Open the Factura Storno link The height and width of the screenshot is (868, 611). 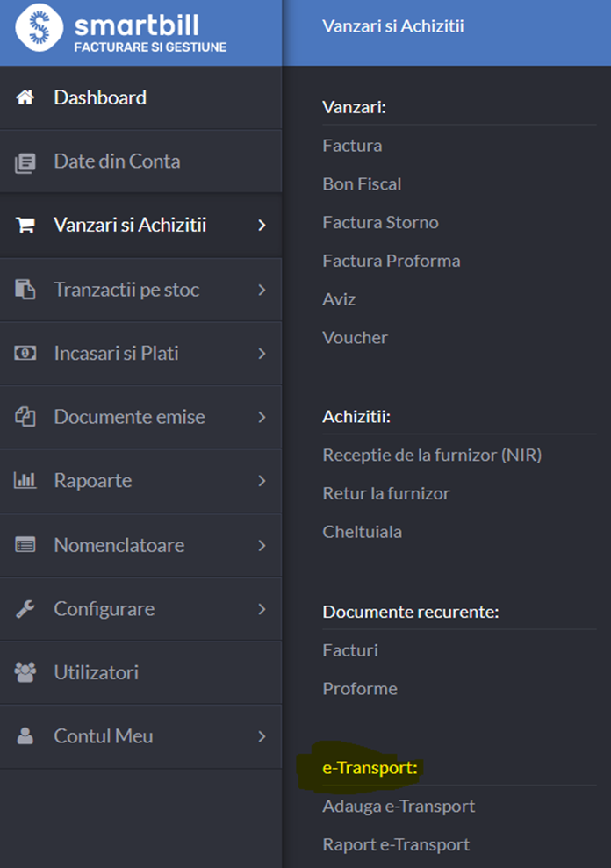pyautogui.click(x=381, y=223)
